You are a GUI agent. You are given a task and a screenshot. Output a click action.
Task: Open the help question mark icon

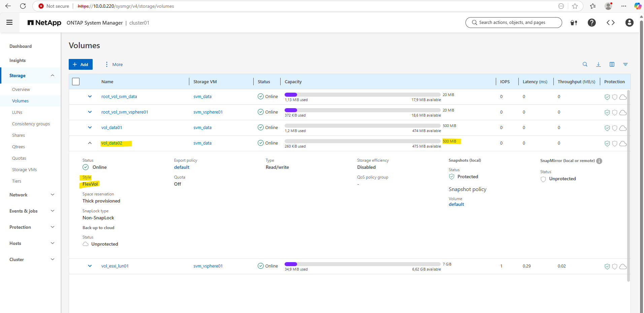tap(592, 23)
